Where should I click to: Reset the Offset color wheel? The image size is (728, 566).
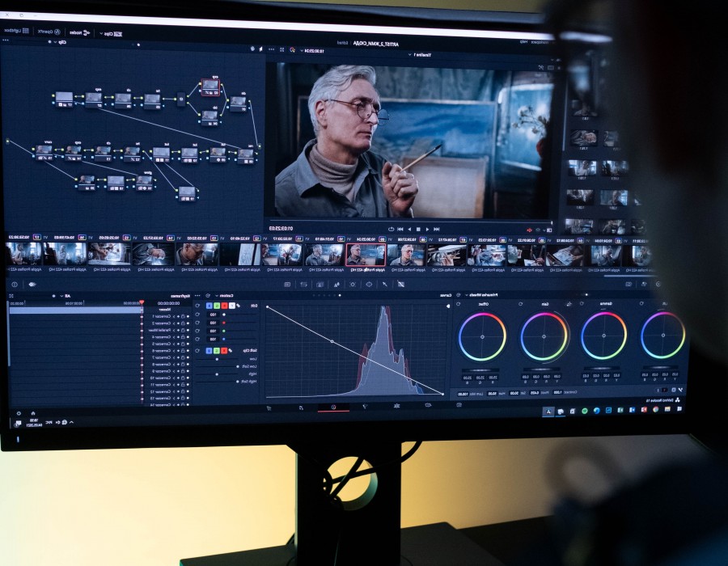pos(459,305)
